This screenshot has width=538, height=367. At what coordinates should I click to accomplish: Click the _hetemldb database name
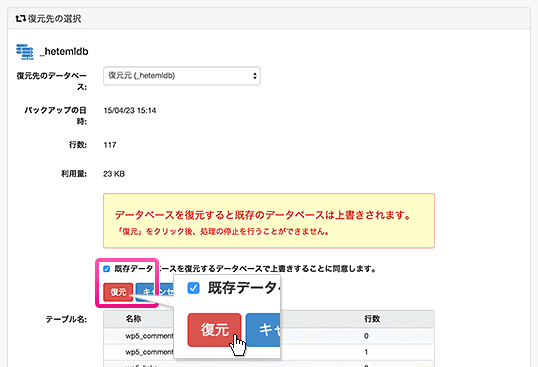pyautogui.click(x=64, y=51)
